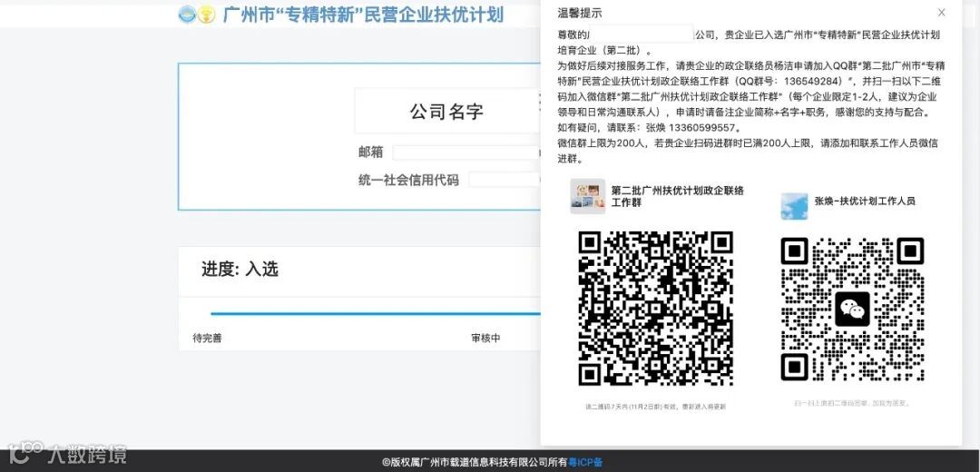Click the 张焕-扶优计划工作人员 label

[x=865, y=202]
